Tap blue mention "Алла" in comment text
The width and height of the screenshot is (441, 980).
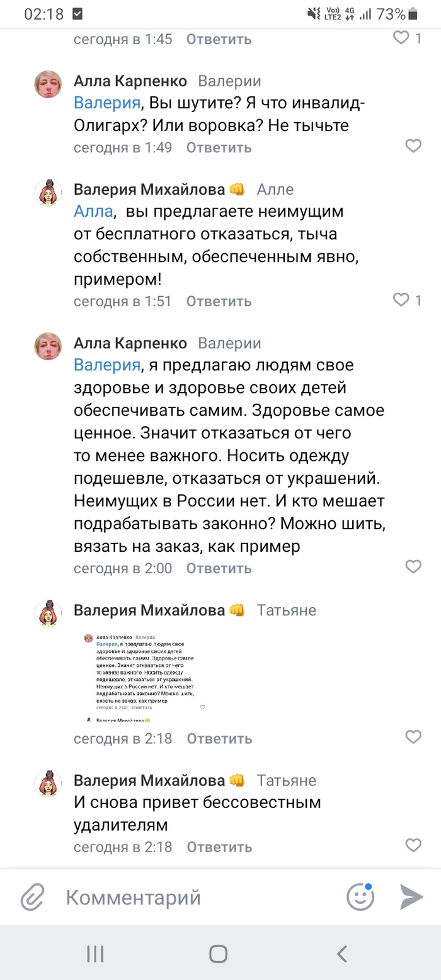coord(93,211)
